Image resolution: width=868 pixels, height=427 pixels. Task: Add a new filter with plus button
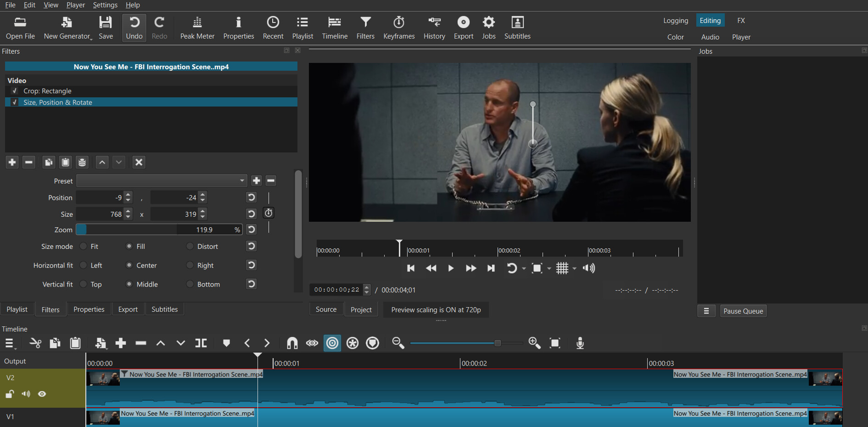pyautogui.click(x=12, y=162)
